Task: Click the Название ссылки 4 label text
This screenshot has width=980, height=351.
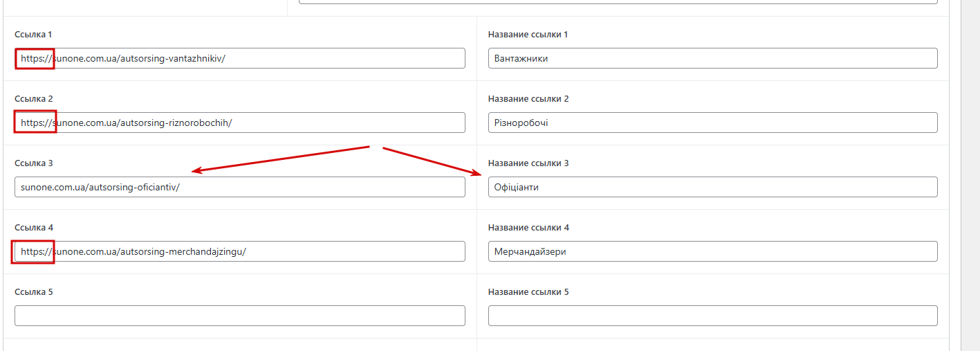Action: (528, 228)
